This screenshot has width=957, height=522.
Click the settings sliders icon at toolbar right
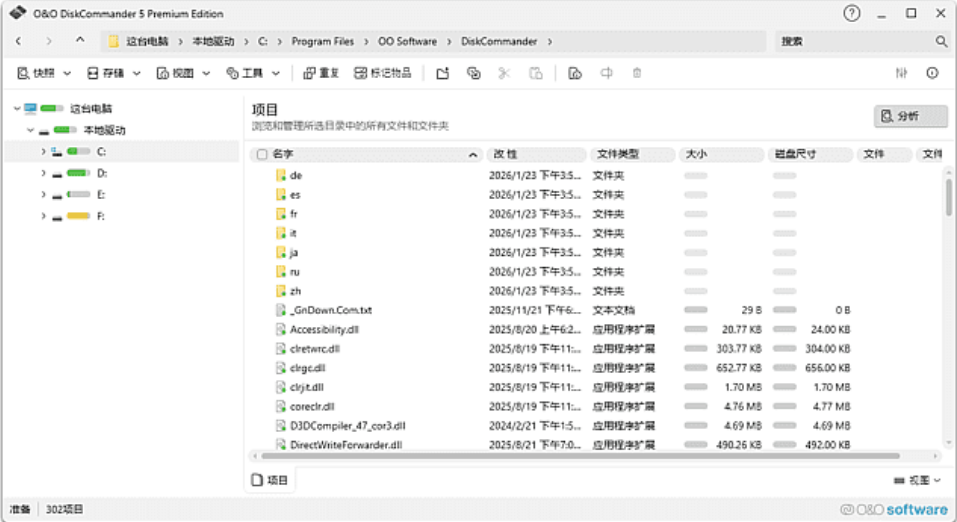[901, 73]
